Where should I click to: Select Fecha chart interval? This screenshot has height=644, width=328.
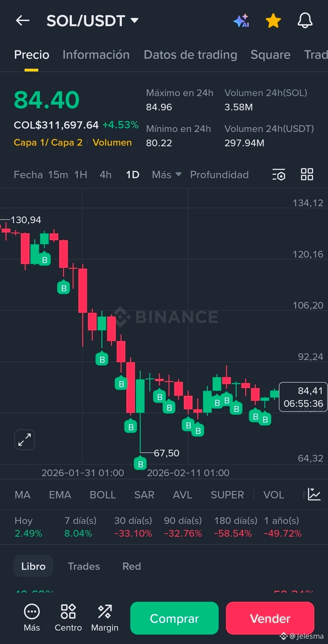28,175
